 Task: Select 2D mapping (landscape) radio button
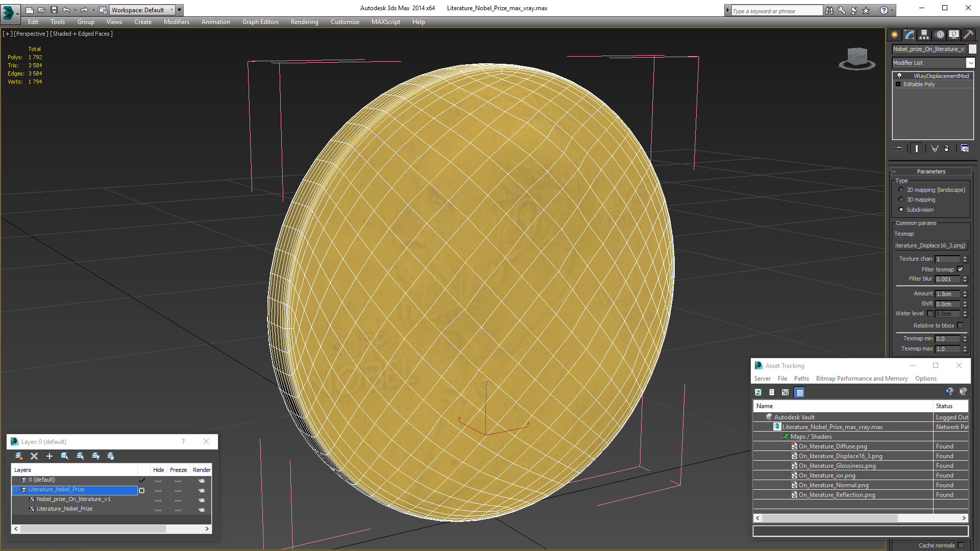pos(901,190)
